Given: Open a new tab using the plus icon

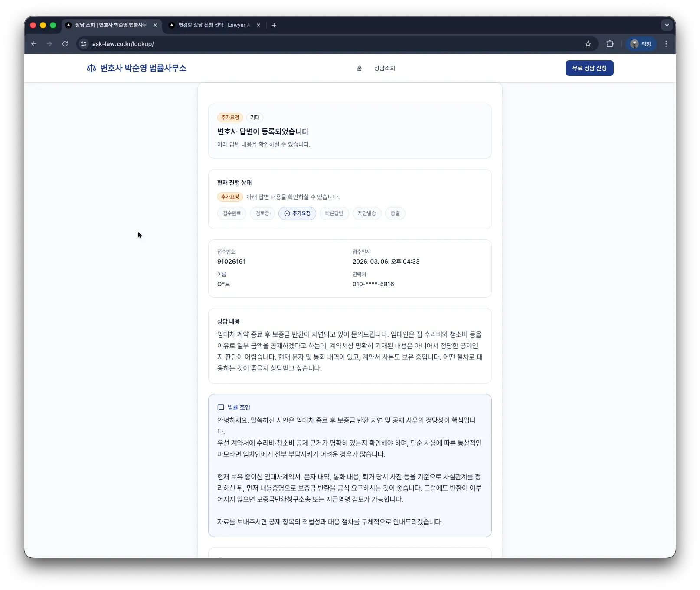Looking at the screenshot, I should click(274, 25).
